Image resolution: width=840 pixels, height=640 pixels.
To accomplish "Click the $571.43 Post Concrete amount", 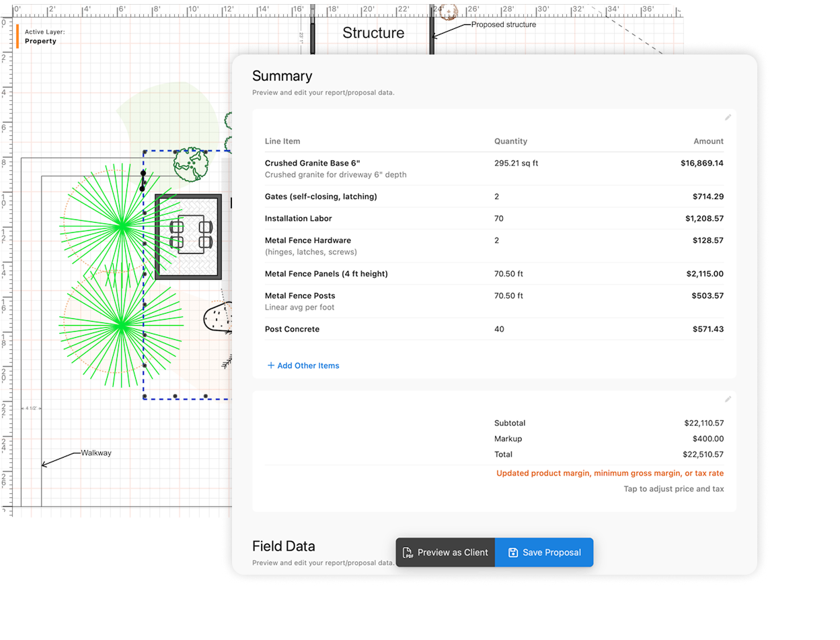I will (708, 329).
